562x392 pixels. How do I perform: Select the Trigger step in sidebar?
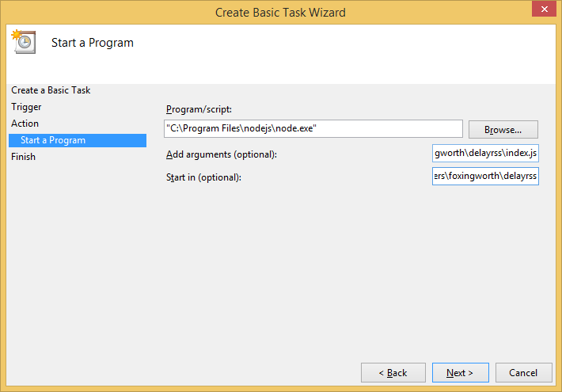[x=26, y=107]
